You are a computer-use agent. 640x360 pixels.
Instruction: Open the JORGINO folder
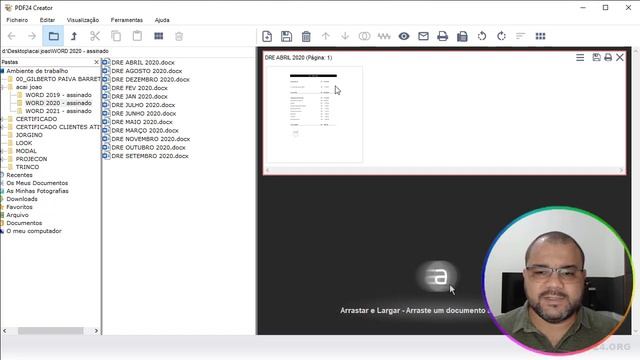pos(29,135)
